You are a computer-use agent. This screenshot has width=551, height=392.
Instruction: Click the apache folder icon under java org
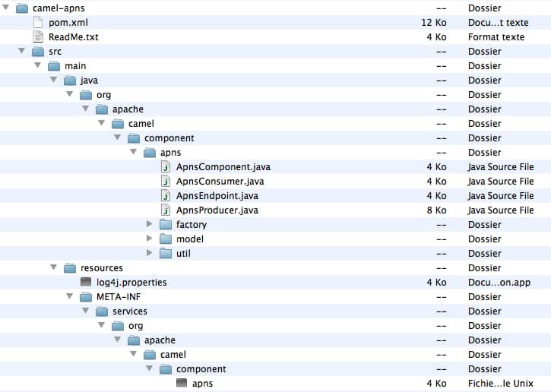[x=102, y=109]
